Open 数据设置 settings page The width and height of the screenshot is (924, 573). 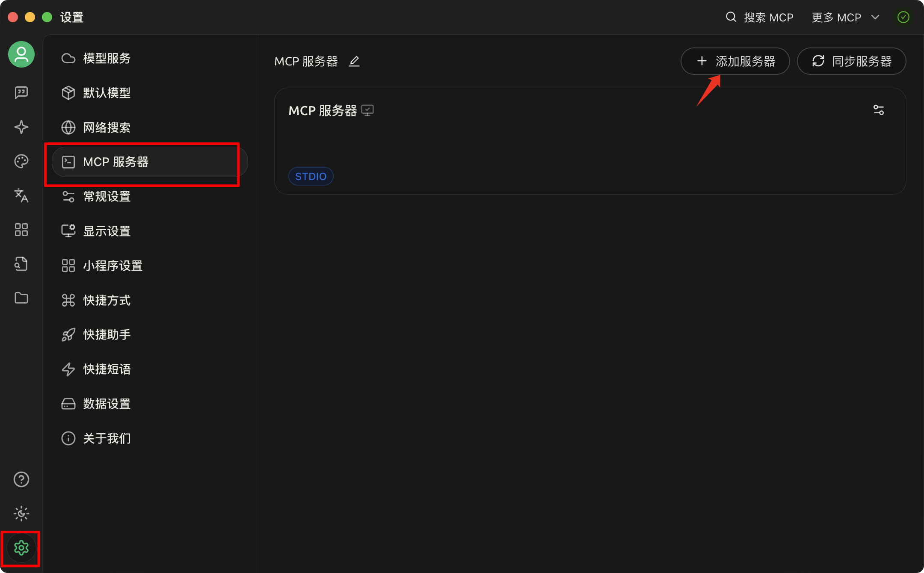pos(107,404)
